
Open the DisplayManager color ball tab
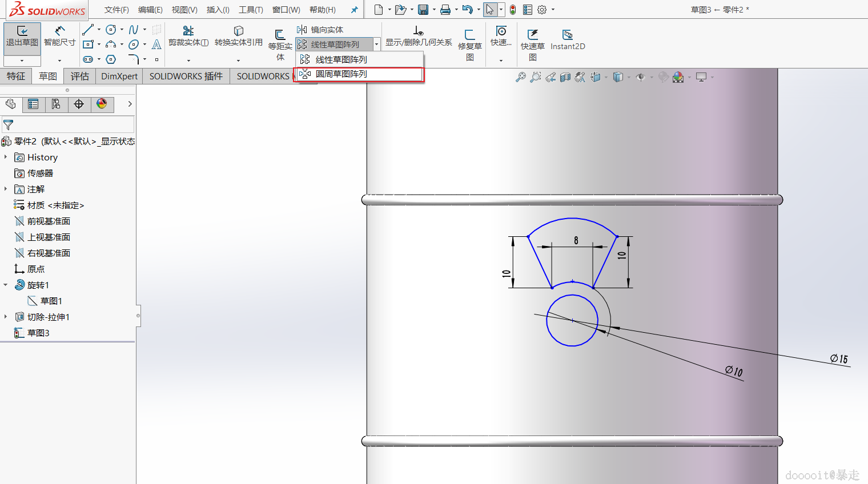pyautogui.click(x=102, y=104)
